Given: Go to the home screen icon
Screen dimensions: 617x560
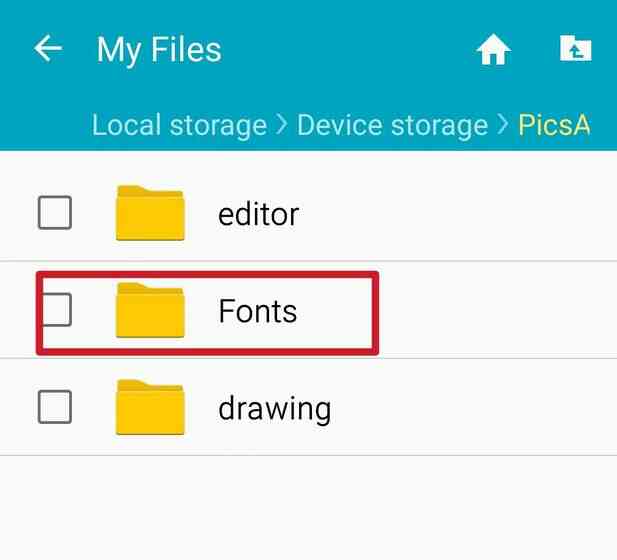Looking at the screenshot, I should tap(493, 49).
